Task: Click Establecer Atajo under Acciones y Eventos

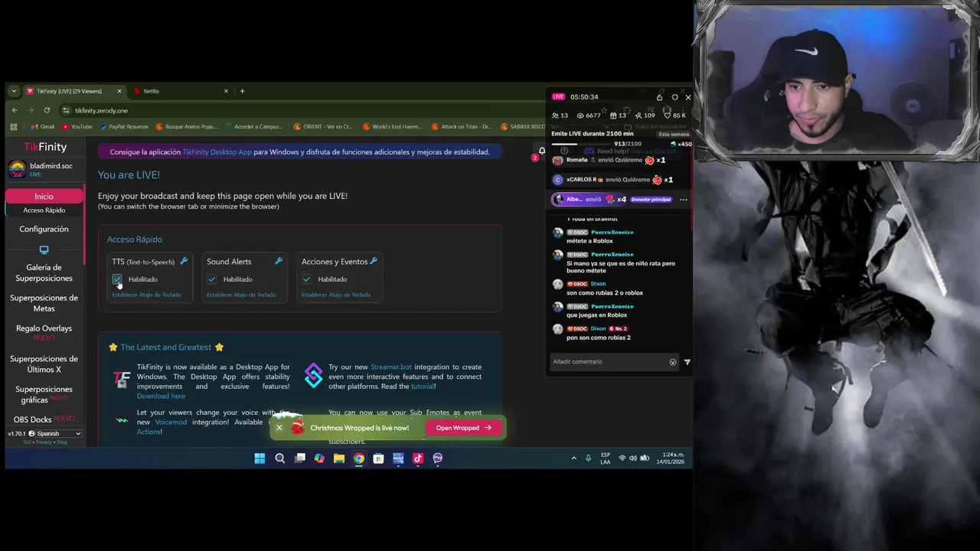Action: pos(336,295)
